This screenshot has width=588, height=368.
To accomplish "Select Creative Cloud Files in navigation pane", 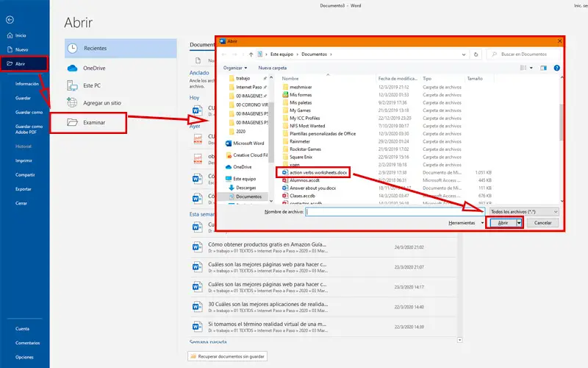I will click(247, 155).
